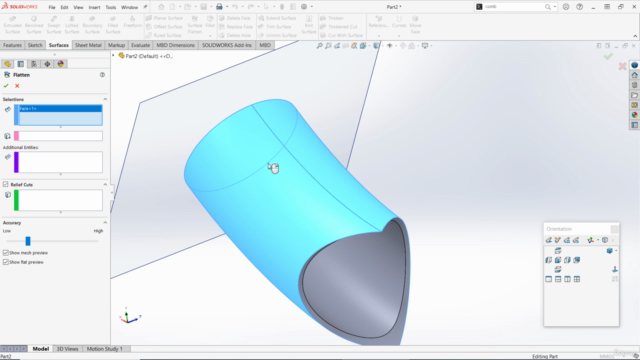Collapse the Accuracy section
The width and height of the screenshot is (640, 360).
[x=105, y=222]
